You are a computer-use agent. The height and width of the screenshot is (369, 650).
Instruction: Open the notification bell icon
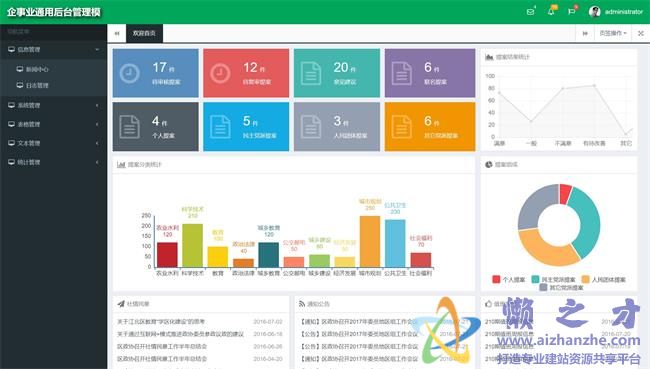coord(551,12)
